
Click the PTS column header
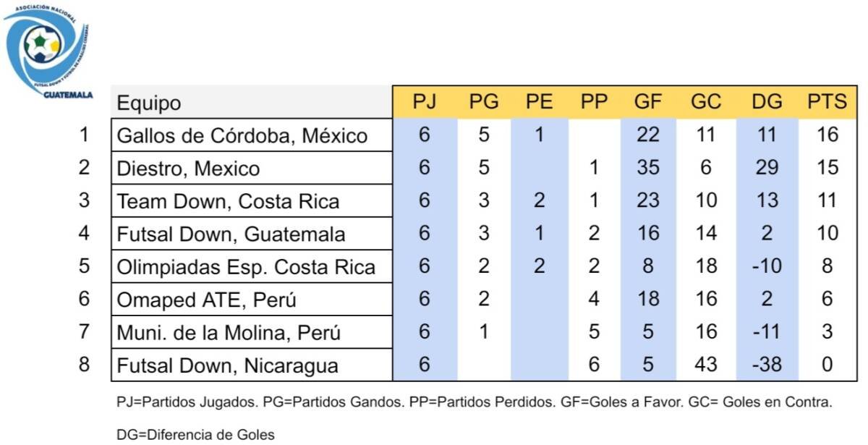(x=827, y=102)
